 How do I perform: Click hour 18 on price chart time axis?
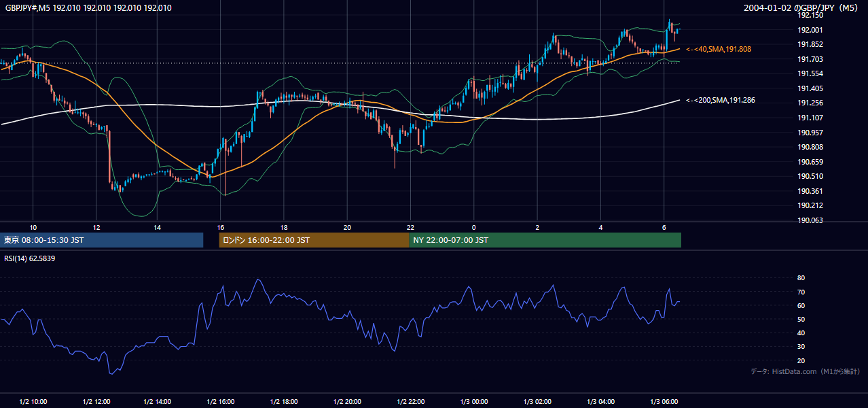pos(284,227)
